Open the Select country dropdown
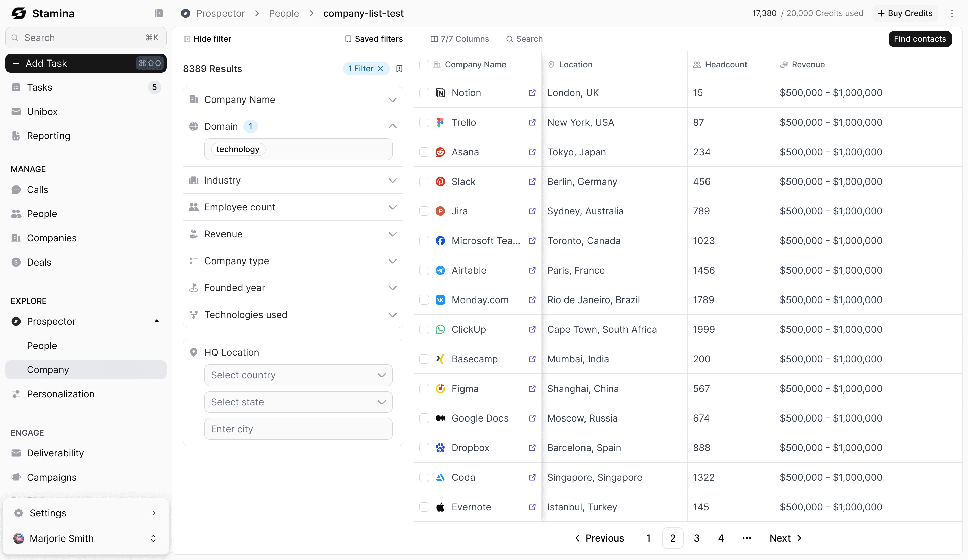 click(x=298, y=375)
